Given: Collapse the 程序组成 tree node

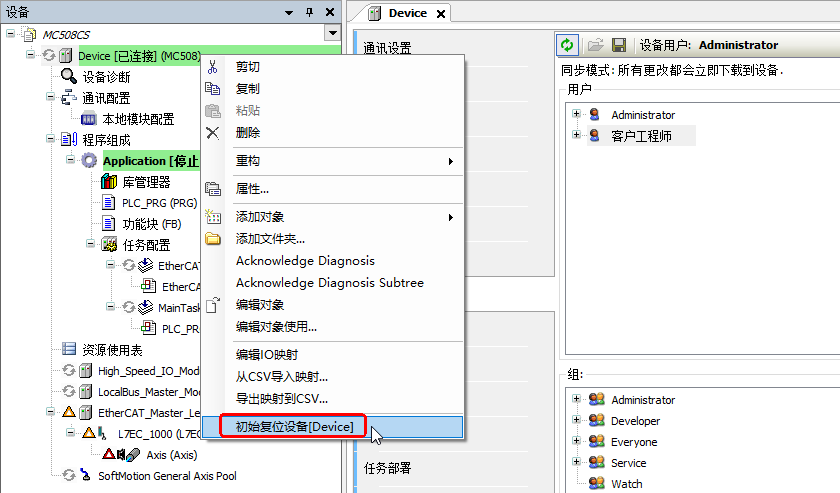Looking at the screenshot, I should coord(50,139).
